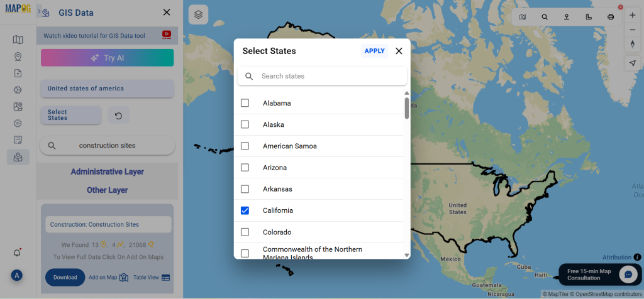Check the Alabama checkbox

pos(245,103)
